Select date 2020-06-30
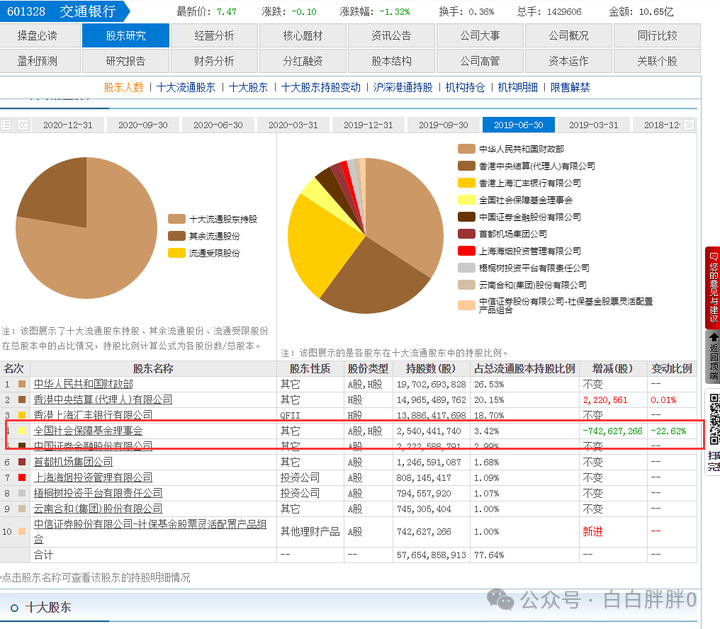 click(x=218, y=125)
